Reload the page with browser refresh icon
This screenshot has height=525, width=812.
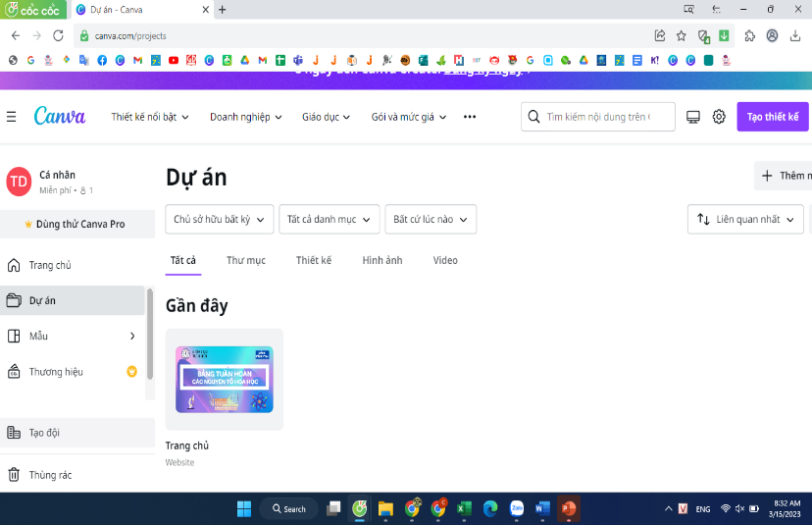pos(58,35)
